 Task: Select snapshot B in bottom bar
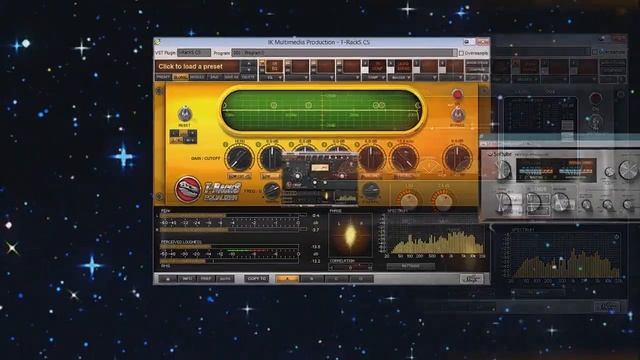click(311, 279)
